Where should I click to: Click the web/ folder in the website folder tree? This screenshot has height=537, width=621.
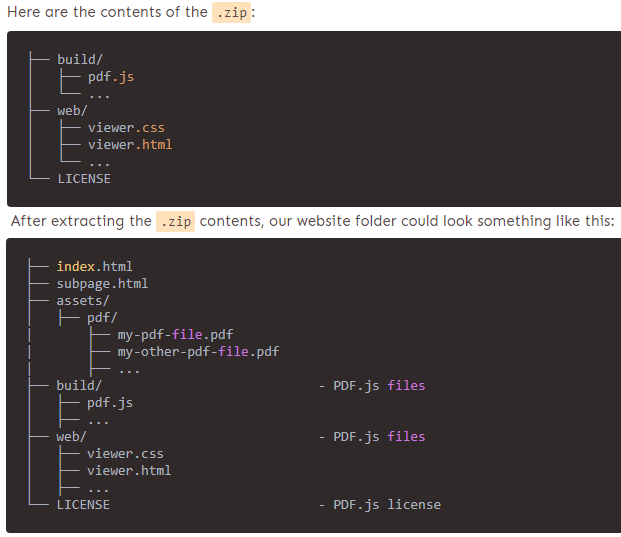pos(72,437)
